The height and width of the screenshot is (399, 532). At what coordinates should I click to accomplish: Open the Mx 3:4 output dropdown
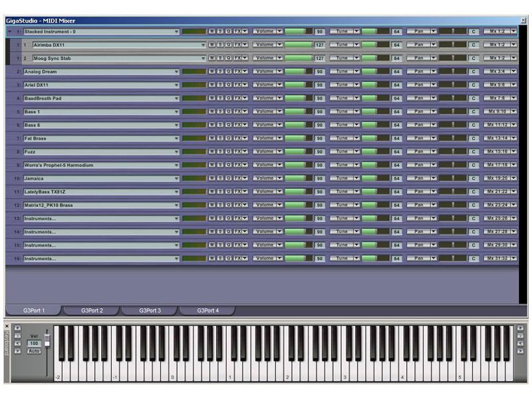click(513, 71)
